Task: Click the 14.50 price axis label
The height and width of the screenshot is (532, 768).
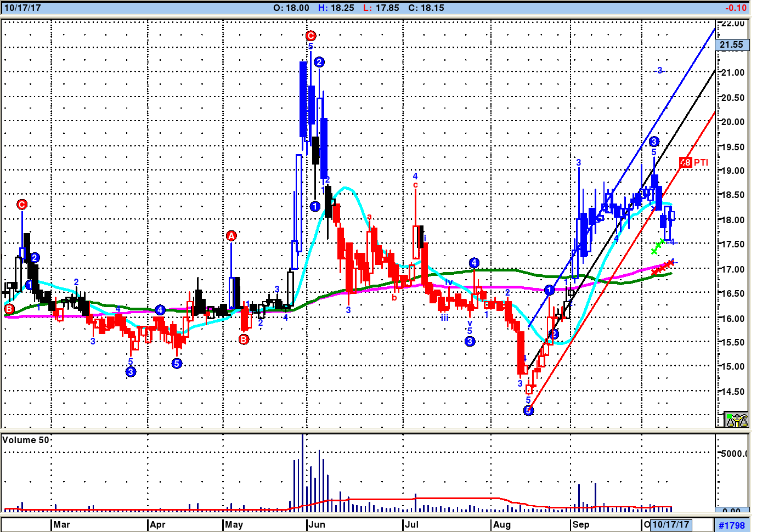Action: pyautogui.click(x=732, y=392)
